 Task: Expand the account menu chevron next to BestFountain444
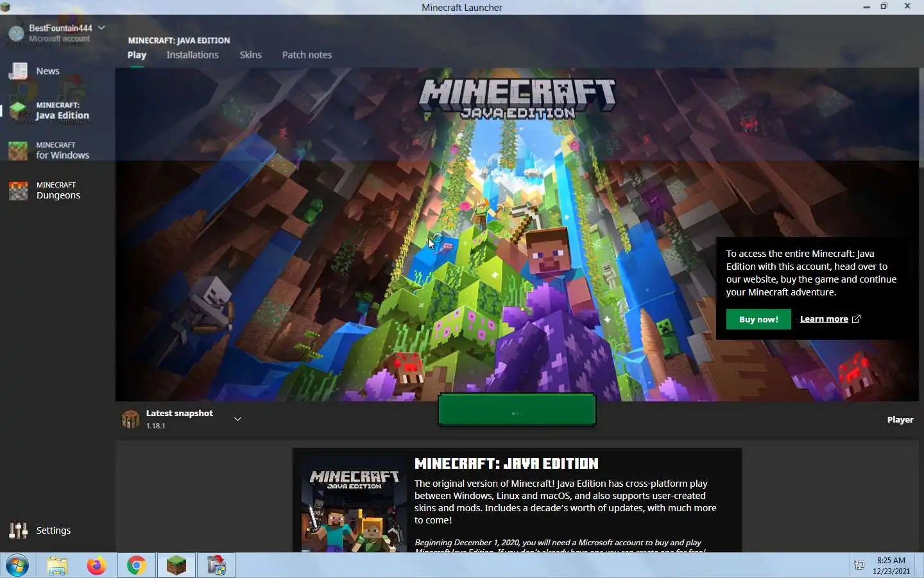click(x=101, y=28)
